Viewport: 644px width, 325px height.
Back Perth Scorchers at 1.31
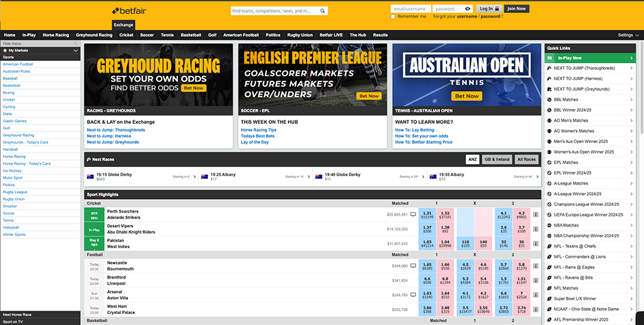427,215
